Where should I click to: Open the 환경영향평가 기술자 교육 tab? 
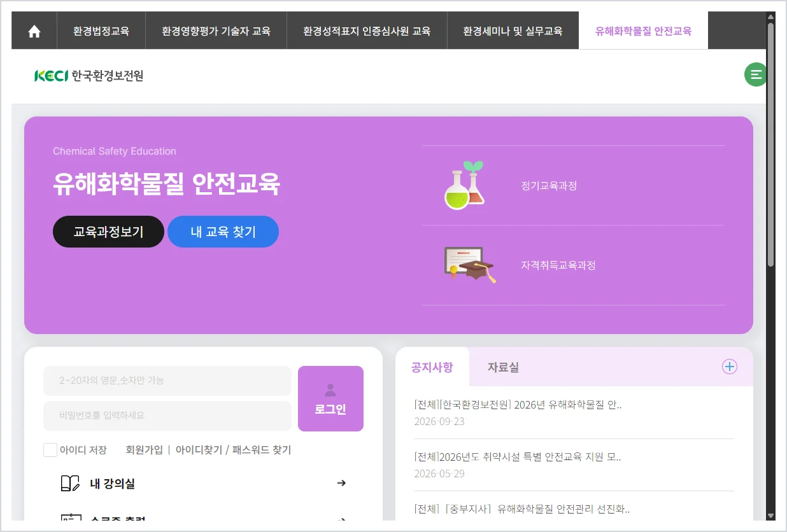click(216, 31)
